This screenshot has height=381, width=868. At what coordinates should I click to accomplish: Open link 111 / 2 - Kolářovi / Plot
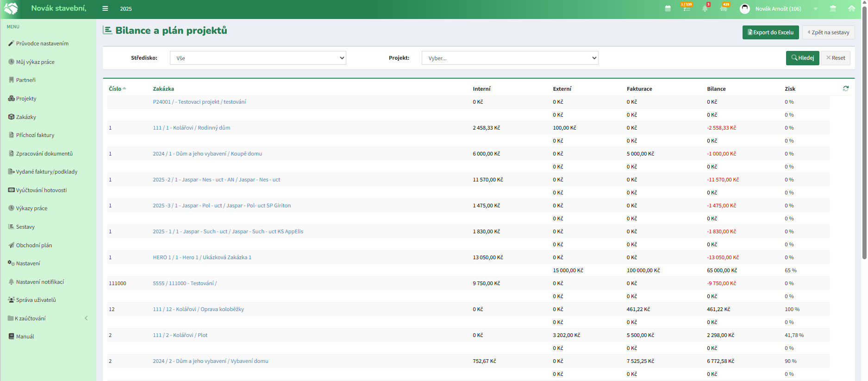(180, 335)
